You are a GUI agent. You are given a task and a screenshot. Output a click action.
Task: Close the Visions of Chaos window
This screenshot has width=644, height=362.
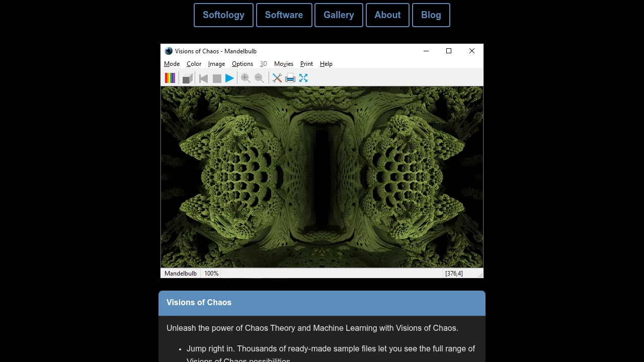[x=472, y=51]
